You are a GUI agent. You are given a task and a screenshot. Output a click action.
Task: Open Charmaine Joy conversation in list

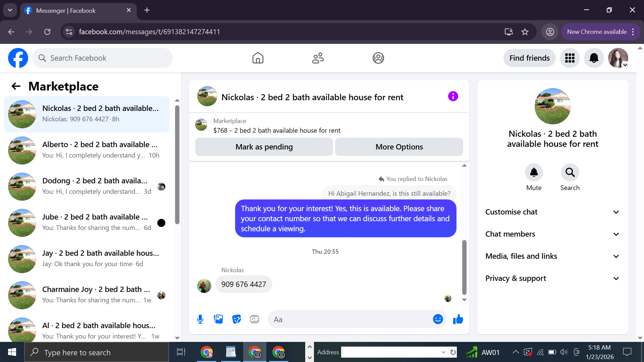(x=87, y=295)
